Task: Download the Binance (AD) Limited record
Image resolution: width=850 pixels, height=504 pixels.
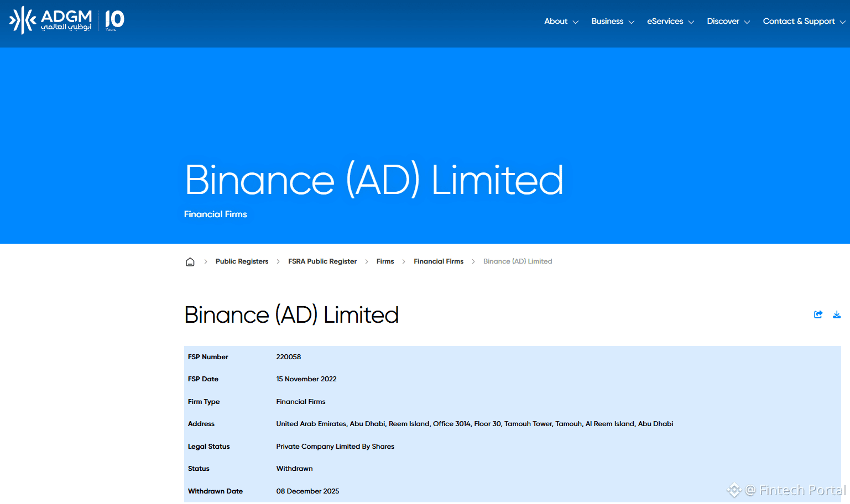Action: pos(837,314)
